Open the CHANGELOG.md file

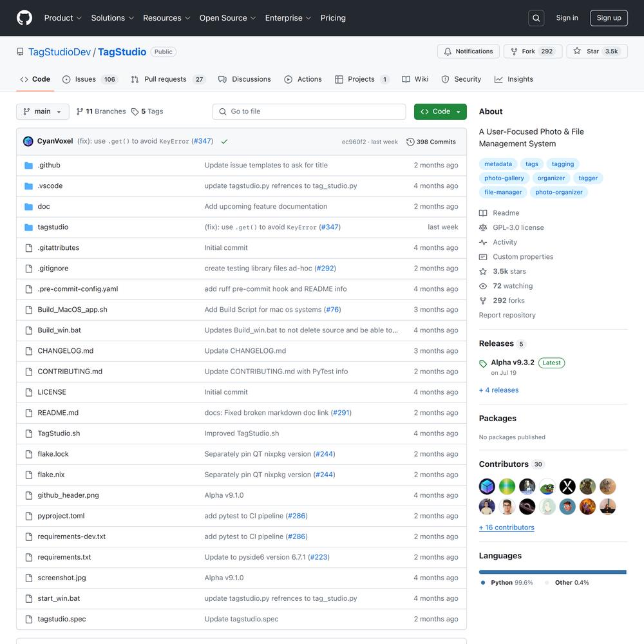tap(65, 351)
